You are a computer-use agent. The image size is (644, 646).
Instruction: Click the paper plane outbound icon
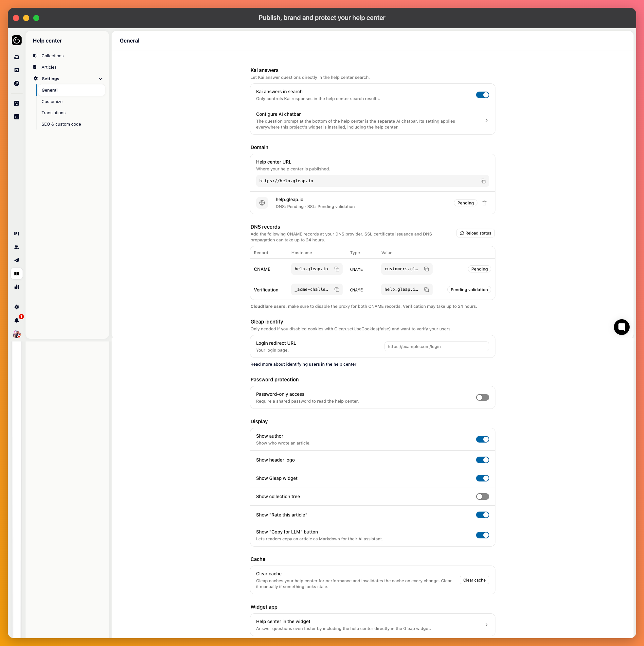coord(17,260)
